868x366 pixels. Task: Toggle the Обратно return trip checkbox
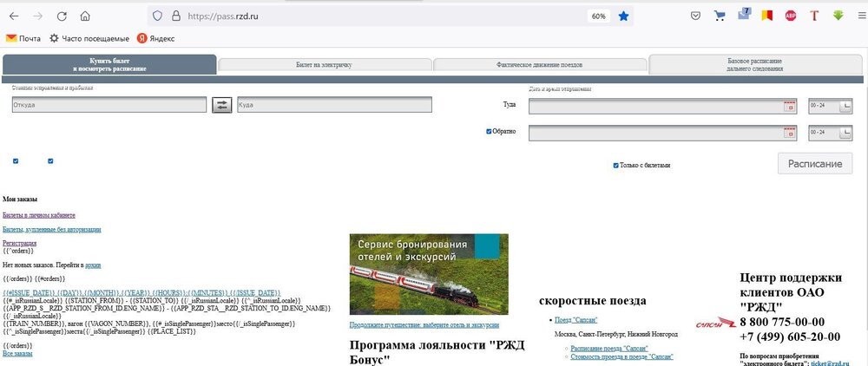point(489,132)
